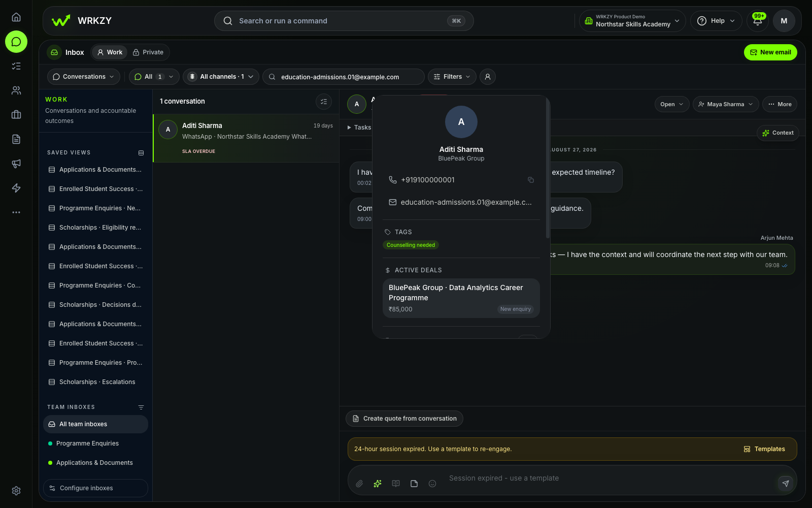Open the All channels dropdown
The width and height of the screenshot is (812, 508).
click(221, 77)
